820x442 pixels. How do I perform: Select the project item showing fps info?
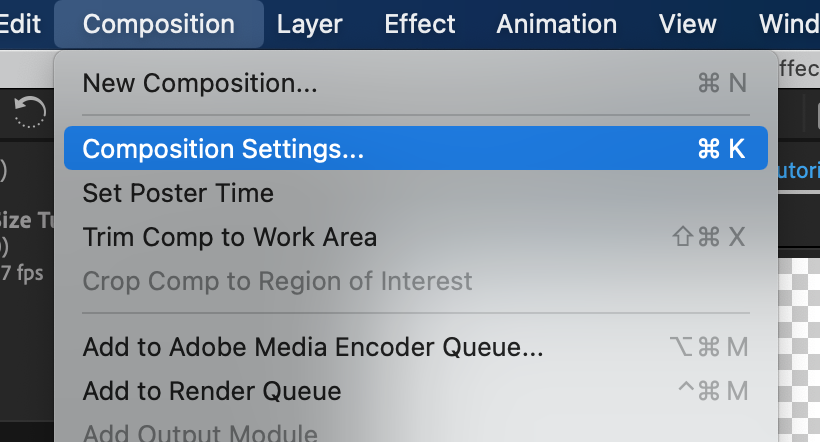22,271
